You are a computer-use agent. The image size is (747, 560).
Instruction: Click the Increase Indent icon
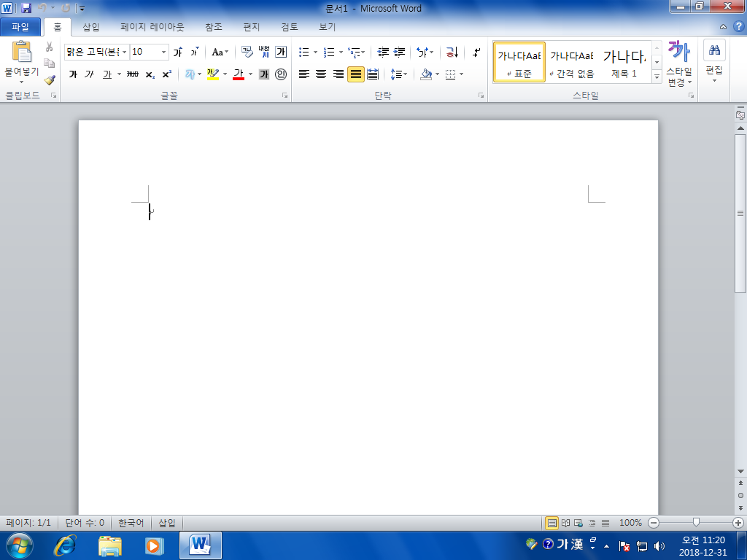tap(399, 52)
